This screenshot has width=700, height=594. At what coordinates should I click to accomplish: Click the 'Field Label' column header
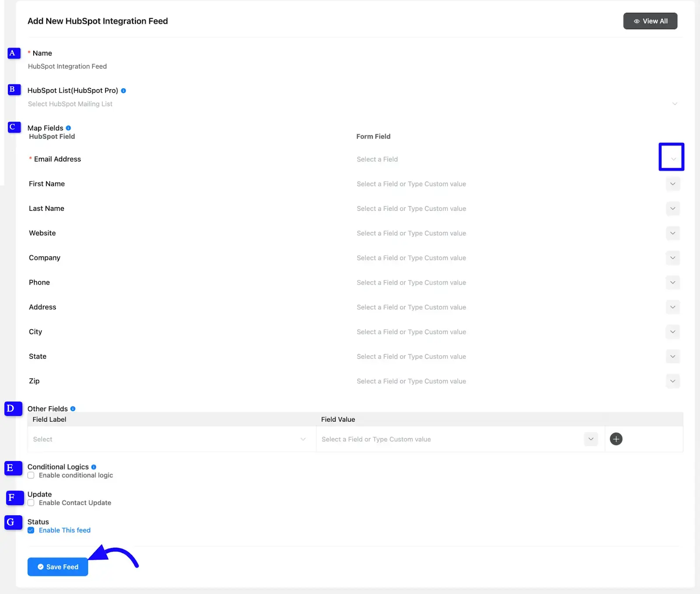(x=49, y=419)
